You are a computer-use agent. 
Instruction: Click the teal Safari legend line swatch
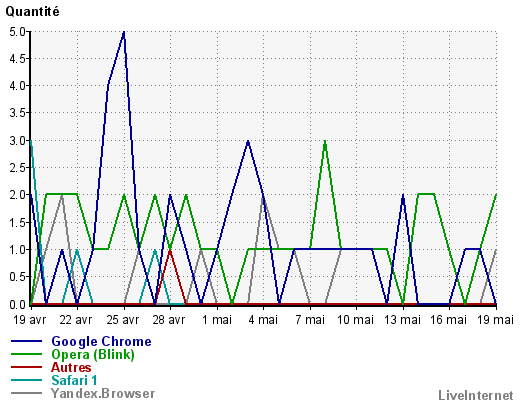point(27,380)
